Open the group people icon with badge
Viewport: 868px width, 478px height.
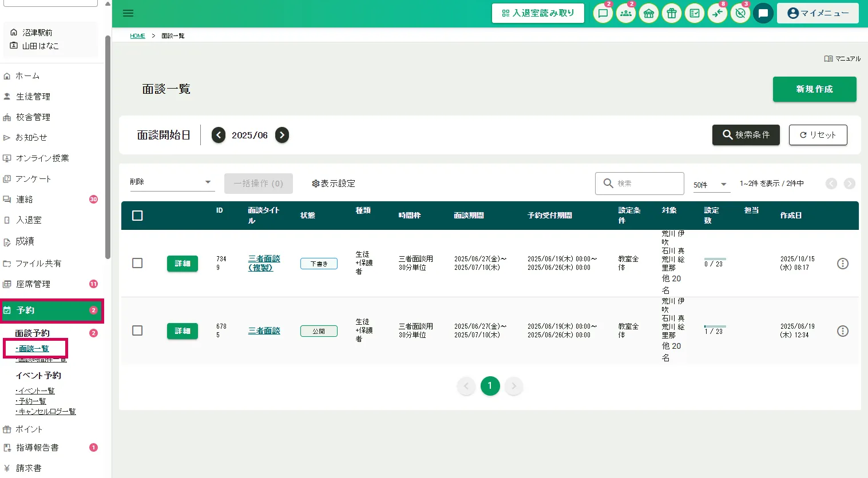tap(626, 13)
